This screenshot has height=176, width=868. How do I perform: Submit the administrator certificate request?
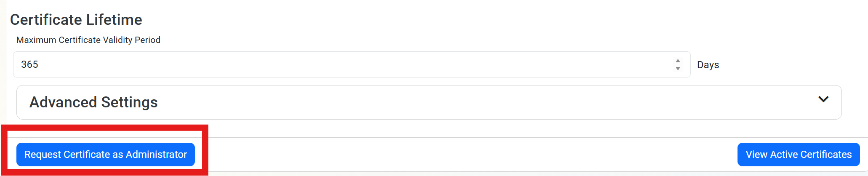(105, 155)
